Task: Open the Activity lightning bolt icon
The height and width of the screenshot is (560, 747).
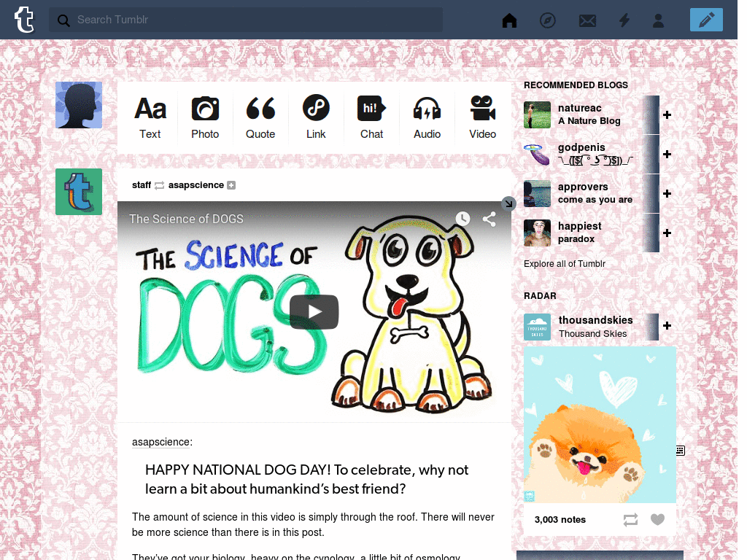Action: pyautogui.click(x=624, y=20)
